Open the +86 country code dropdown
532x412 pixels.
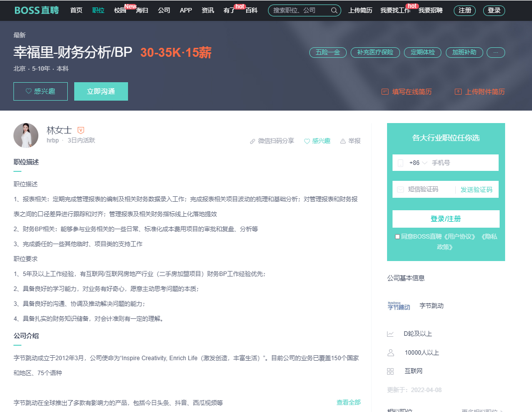click(418, 163)
